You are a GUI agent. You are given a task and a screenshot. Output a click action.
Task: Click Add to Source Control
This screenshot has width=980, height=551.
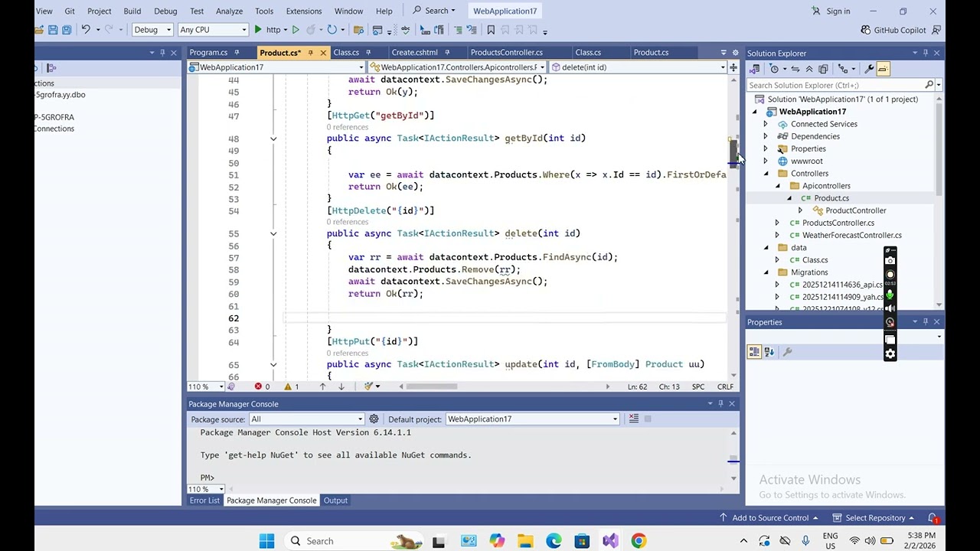tap(769, 518)
